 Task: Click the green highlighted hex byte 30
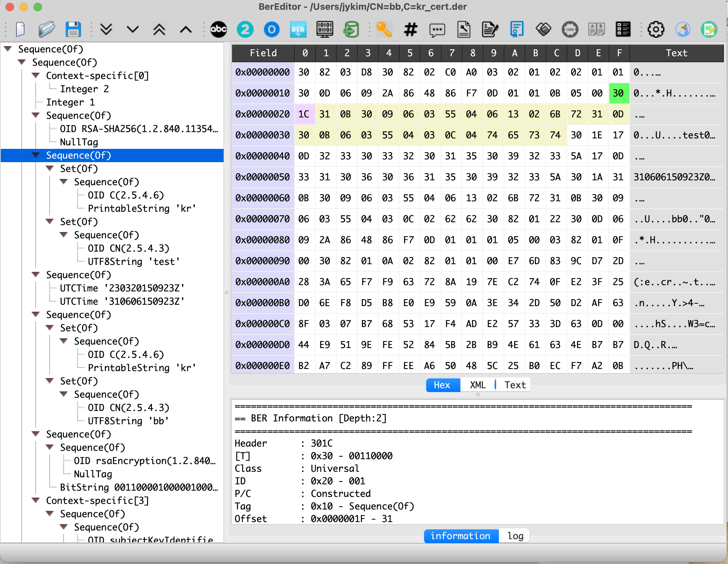pos(618,93)
